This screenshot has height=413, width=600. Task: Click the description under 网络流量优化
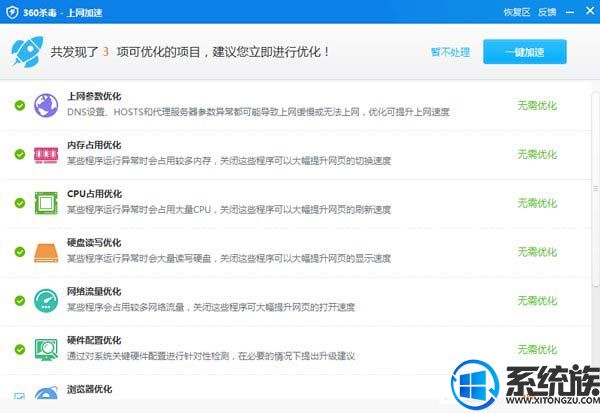coord(211,307)
